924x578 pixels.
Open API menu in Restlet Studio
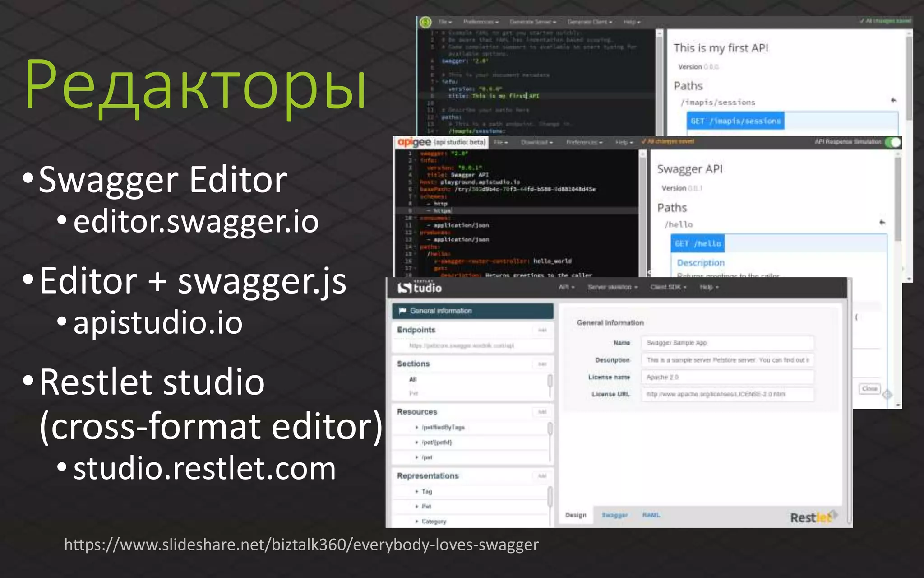(567, 287)
